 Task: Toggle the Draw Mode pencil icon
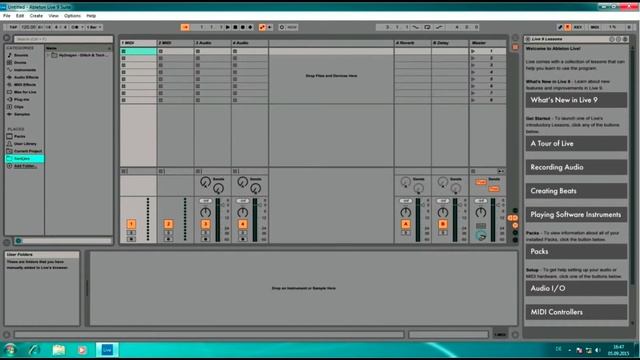560,27
